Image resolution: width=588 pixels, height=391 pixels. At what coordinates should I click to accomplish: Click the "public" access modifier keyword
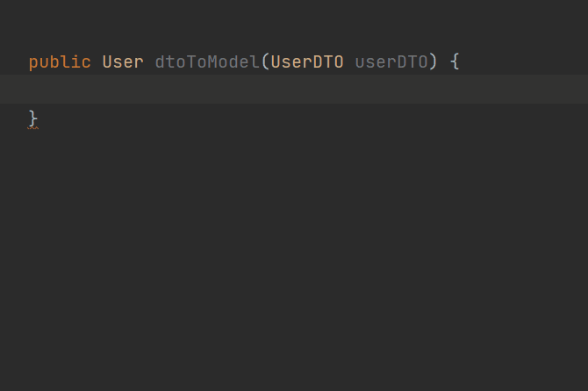tap(60, 62)
